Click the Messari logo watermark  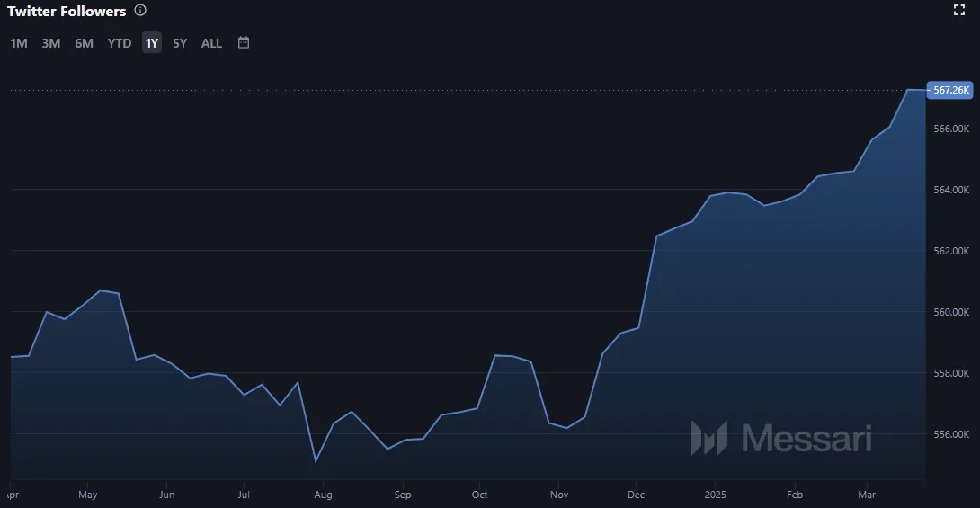[x=781, y=438]
